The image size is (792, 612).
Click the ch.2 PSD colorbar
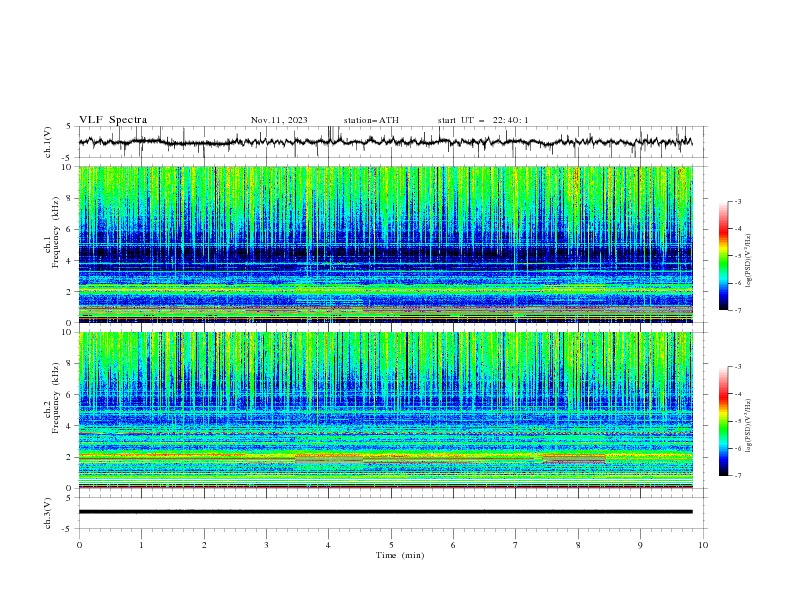click(x=723, y=421)
